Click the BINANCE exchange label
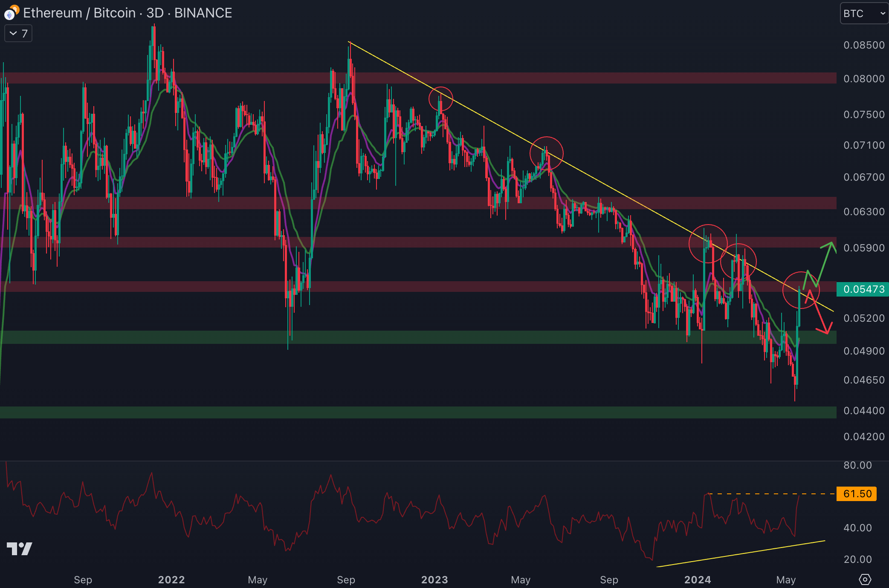 (203, 13)
